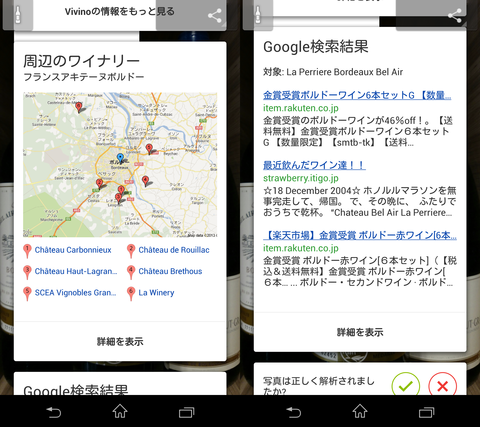Tap pin icon 4 beside Château Brethous
The image size is (480, 427).
click(131, 272)
